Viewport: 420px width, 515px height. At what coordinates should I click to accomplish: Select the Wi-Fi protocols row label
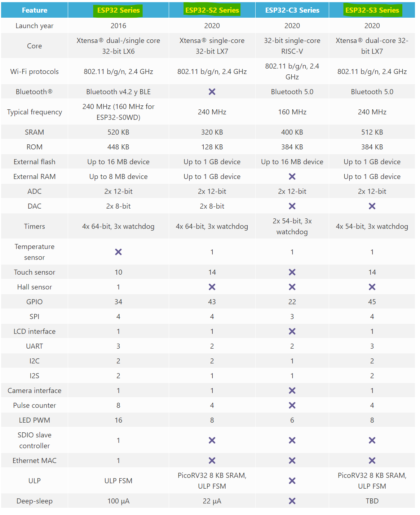[x=35, y=71]
